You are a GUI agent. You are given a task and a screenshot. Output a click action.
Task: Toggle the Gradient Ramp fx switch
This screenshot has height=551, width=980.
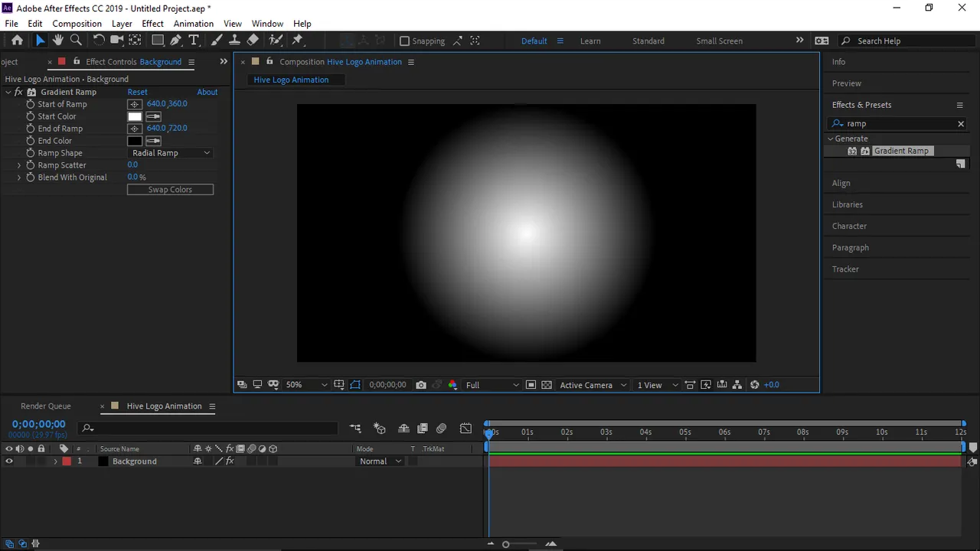coord(18,92)
